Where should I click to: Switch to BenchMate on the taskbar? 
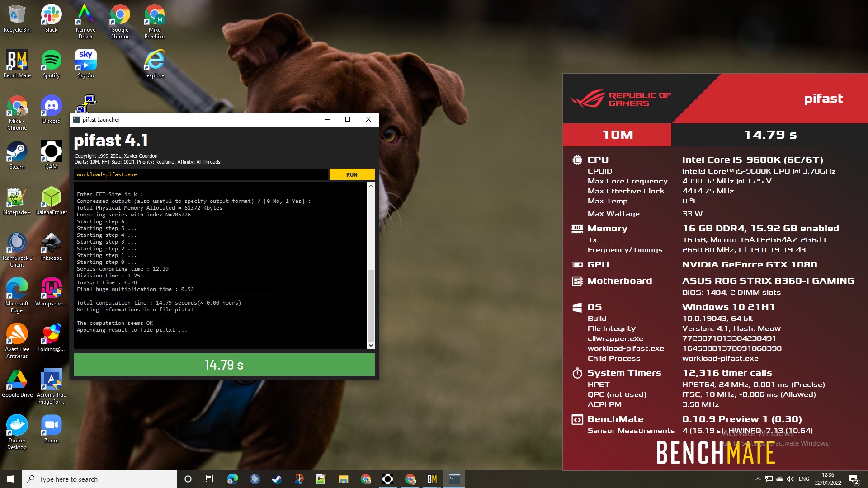click(432, 479)
